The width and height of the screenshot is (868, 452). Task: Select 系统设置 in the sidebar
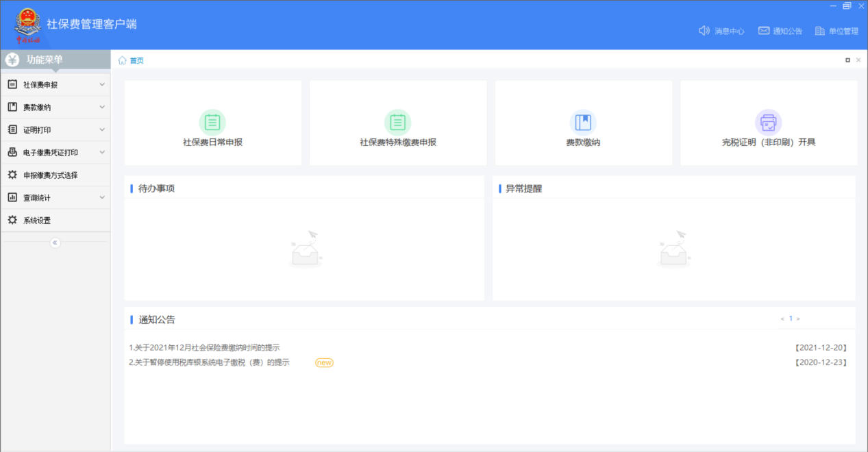click(37, 221)
